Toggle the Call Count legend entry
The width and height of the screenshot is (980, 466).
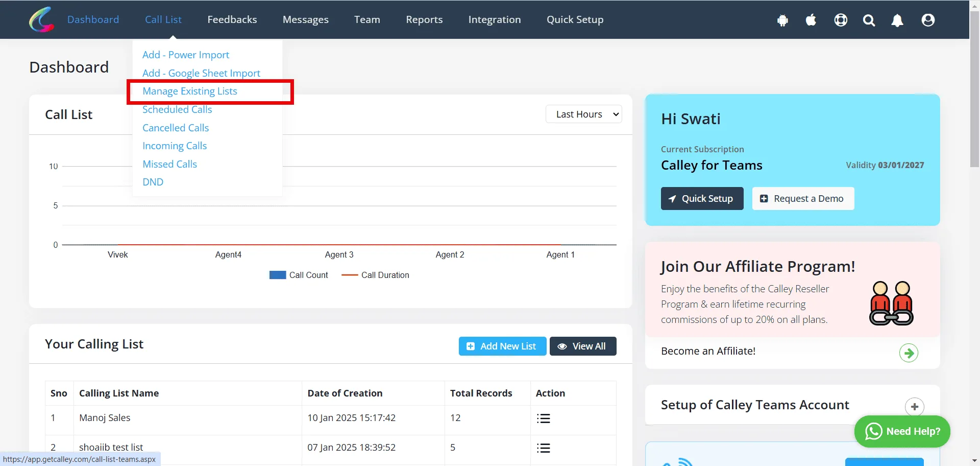pos(299,275)
